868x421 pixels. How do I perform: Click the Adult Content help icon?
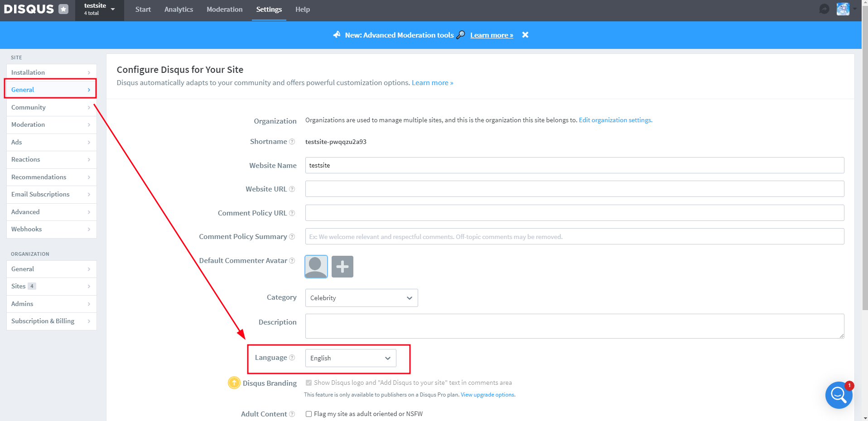[292, 414]
